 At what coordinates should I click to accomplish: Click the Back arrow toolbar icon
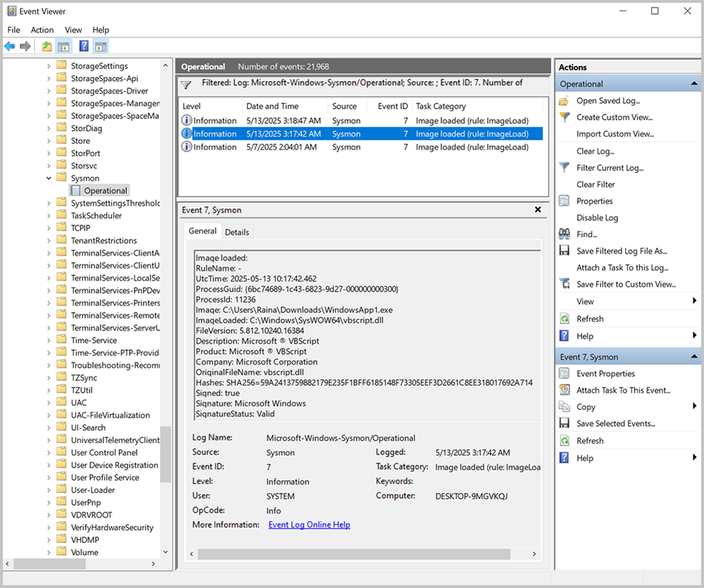coord(10,47)
